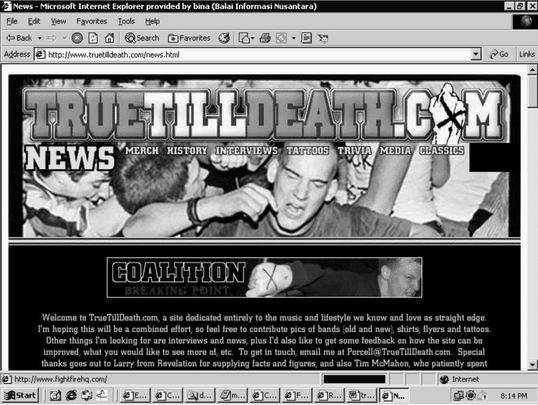Click the Go button beside the address bar
Viewport: 538px width, 405px height.
click(x=499, y=54)
